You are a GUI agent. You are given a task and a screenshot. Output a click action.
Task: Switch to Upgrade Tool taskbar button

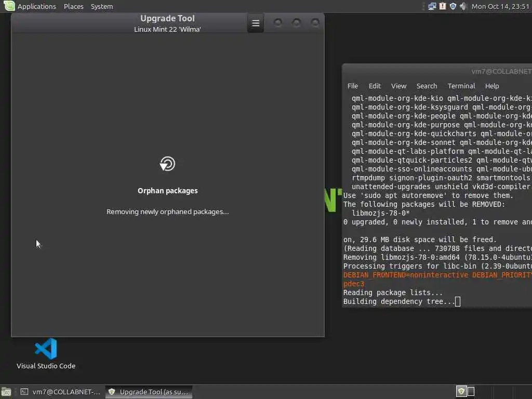coord(149,392)
